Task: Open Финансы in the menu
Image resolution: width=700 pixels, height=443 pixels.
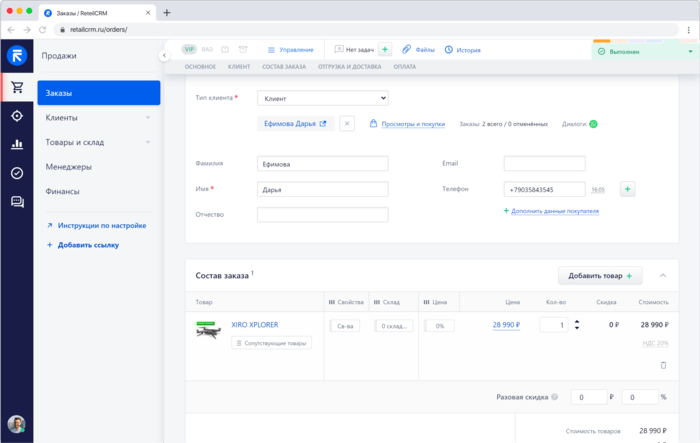Action: [x=62, y=191]
